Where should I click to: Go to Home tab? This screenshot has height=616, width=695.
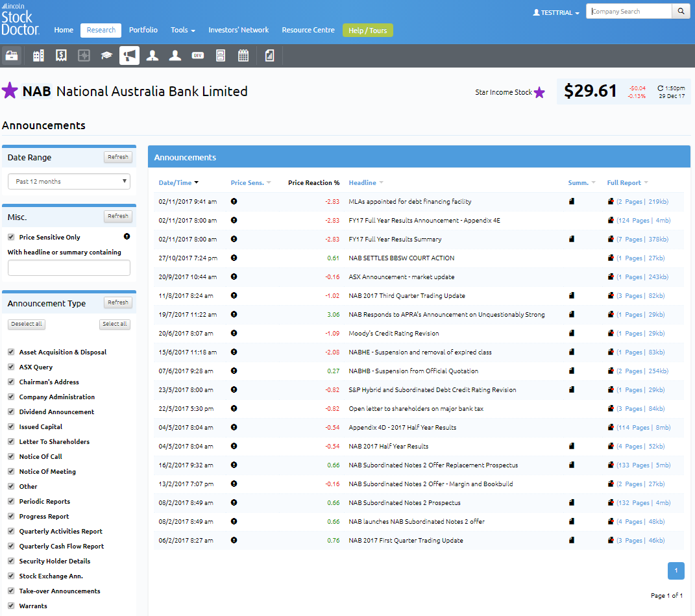pos(64,30)
